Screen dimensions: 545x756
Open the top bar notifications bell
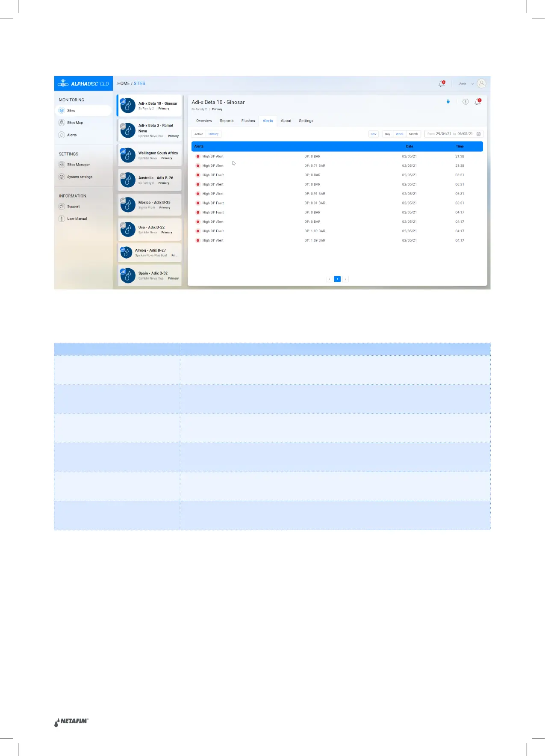click(442, 84)
